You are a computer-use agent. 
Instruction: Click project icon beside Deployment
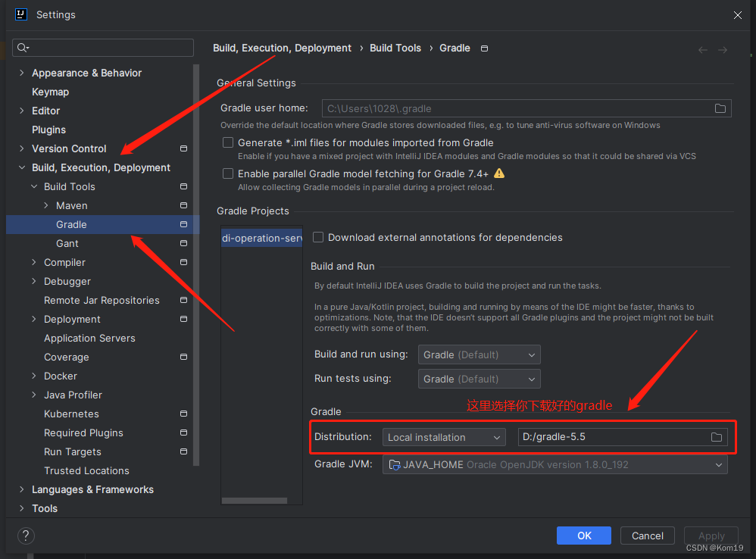[183, 319]
